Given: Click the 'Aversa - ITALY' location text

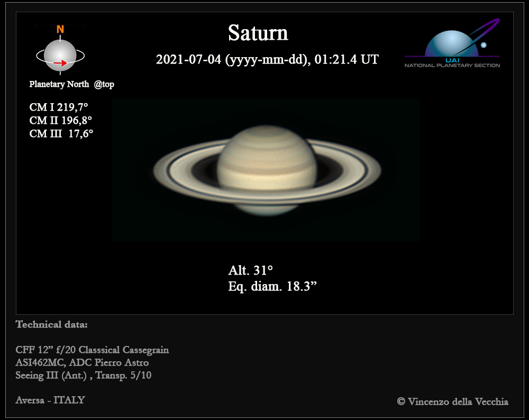Looking at the screenshot, I should (50, 400).
